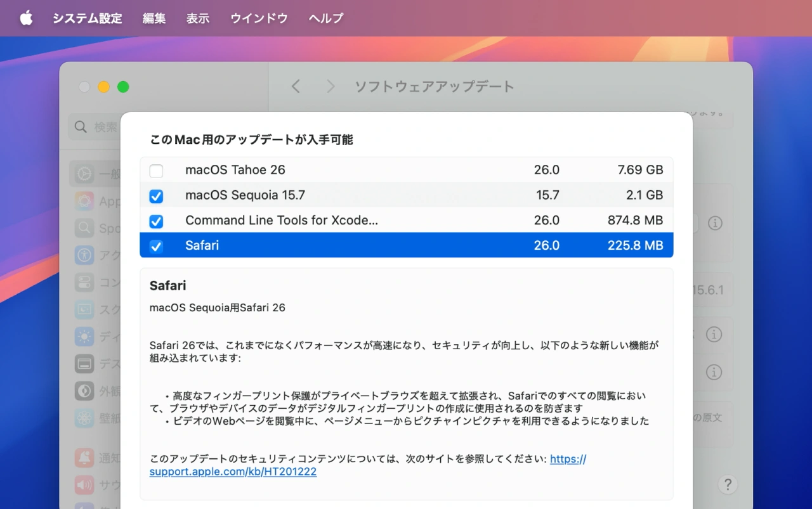Viewport: 812px width, 509px height.
Task: Click the Spotlight search icon in the sidebar
Action: (83, 228)
